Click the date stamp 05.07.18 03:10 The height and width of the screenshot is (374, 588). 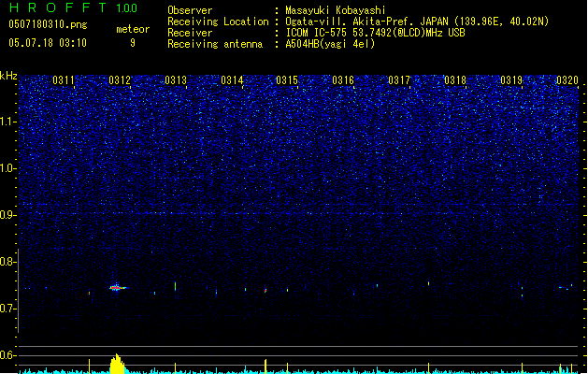(48, 43)
